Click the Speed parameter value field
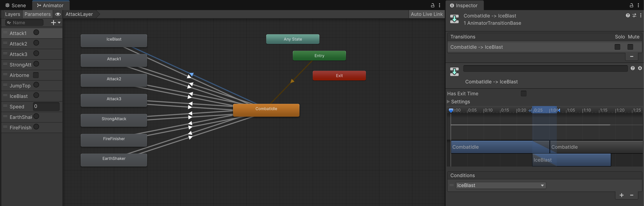Screen dimensions: 644x206 46,106
